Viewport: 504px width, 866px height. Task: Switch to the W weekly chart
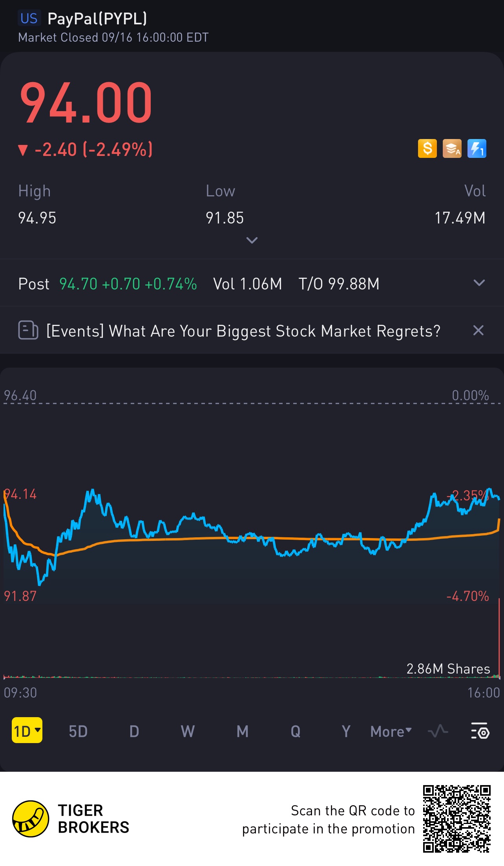188,731
